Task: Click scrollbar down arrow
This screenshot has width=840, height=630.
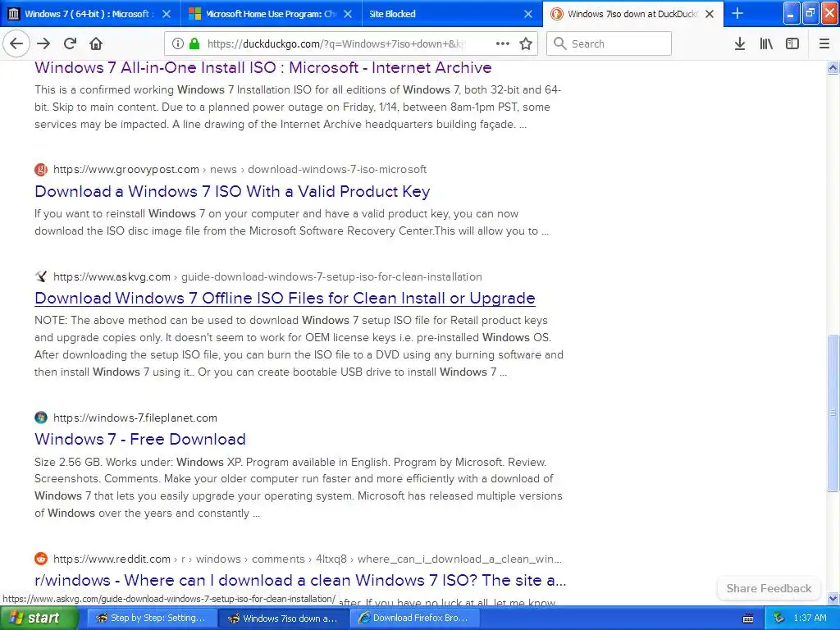Action: 833,598
